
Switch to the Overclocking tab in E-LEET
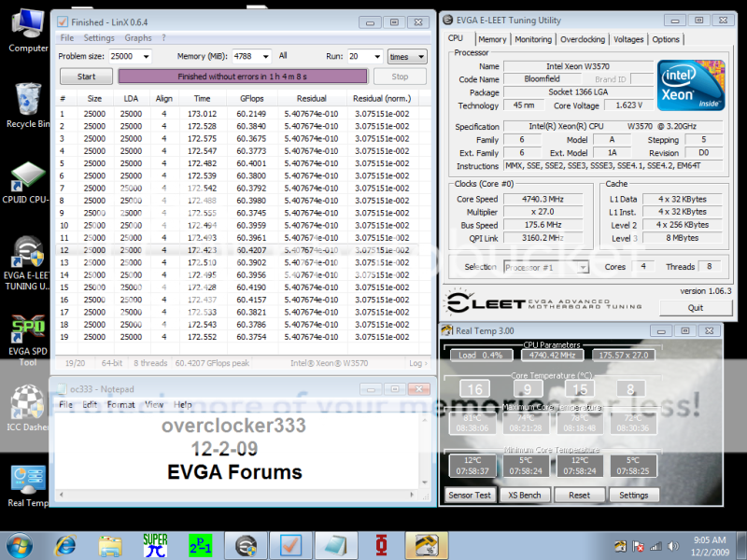(x=583, y=39)
